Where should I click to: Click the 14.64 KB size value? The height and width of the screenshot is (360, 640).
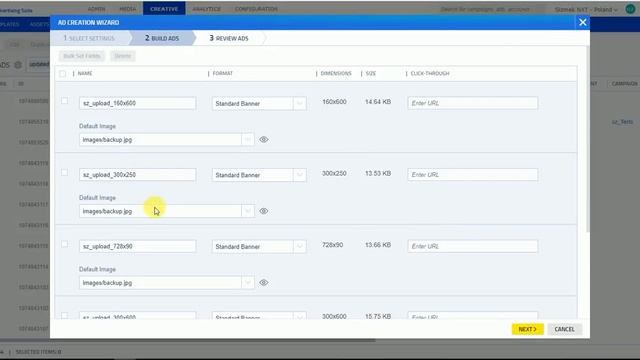(378, 102)
